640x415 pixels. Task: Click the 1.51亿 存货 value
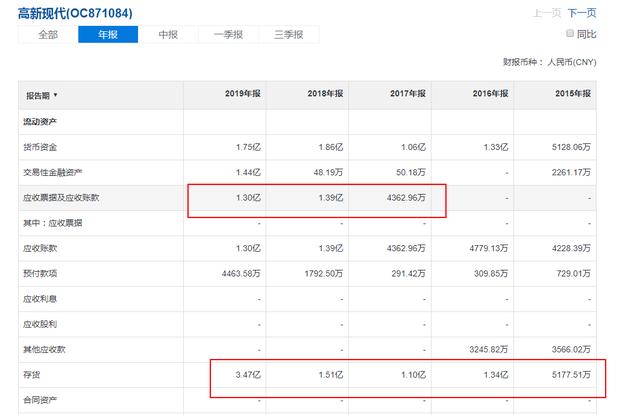point(331,375)
